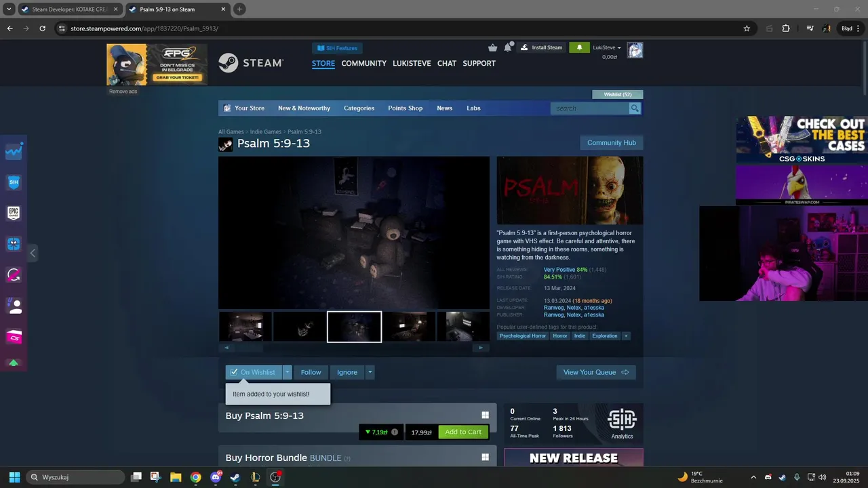This screenshot has width=868, height=488.
Task: Show hidden system tray icons
Action: pos(753,477)
